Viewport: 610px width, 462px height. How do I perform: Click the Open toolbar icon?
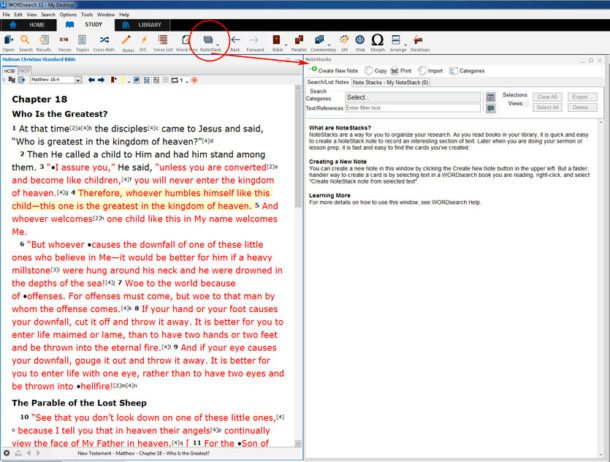click(x=8, y=40)
